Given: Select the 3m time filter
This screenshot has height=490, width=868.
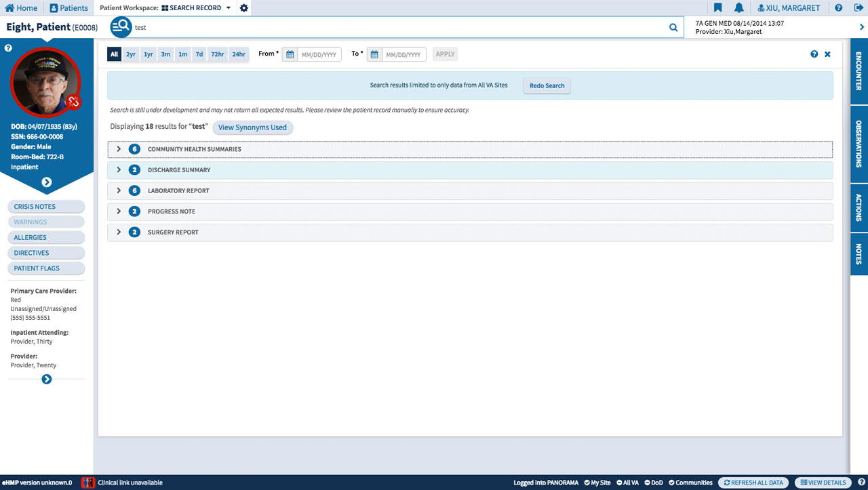Looking at the screenshot, I should 165,54.
